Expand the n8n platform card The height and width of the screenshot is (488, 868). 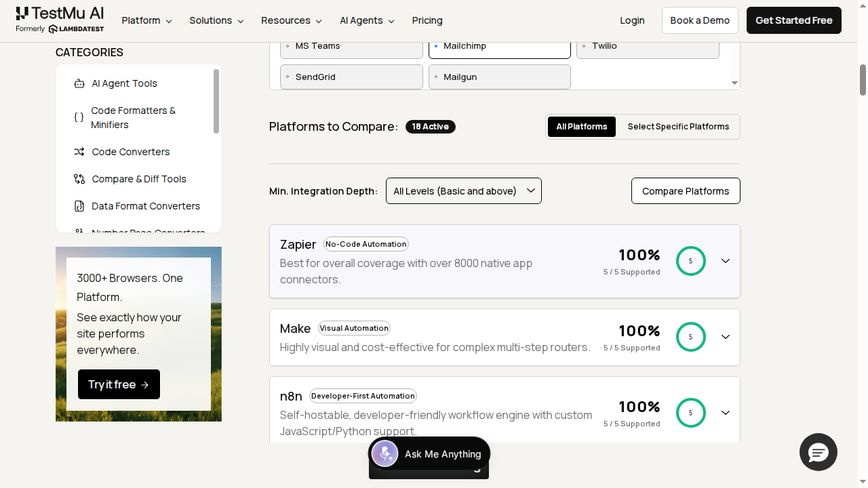tap(726, 413)
